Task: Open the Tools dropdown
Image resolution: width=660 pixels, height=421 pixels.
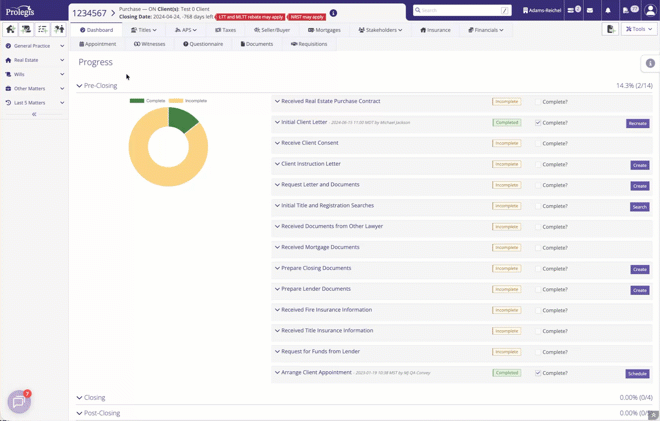Action: pos(639,29)
